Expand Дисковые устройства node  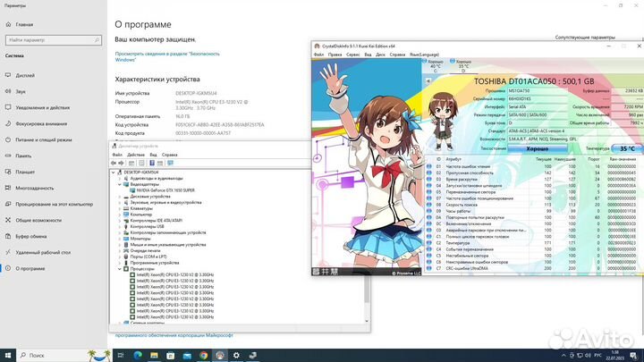[x=120, y=197]
